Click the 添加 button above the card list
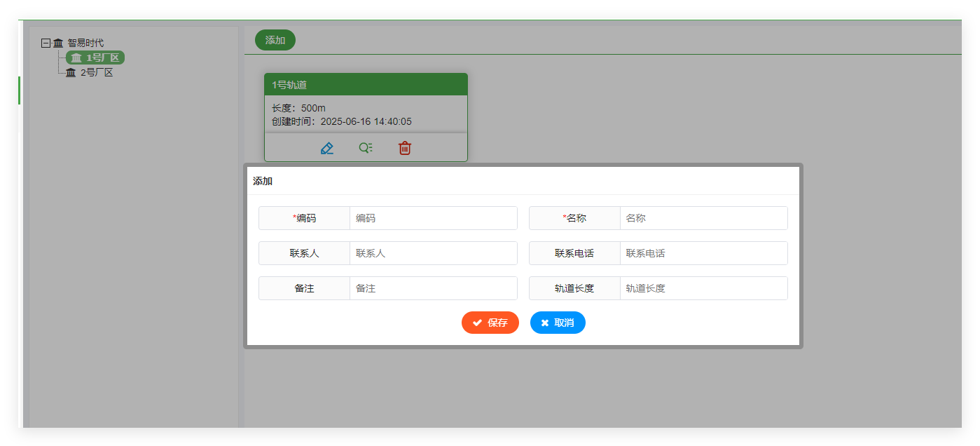Screen dimensions: 980x446 [x=275, y=40]
